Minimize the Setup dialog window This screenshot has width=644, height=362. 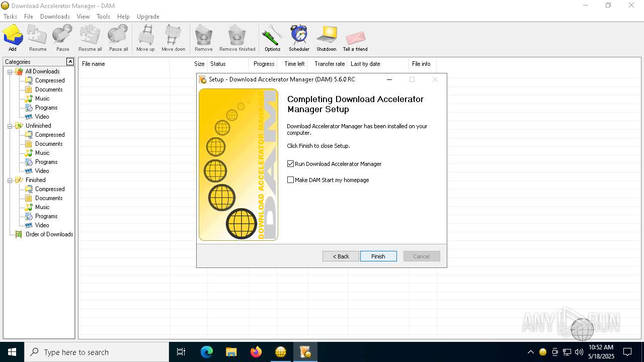(389, 79)
